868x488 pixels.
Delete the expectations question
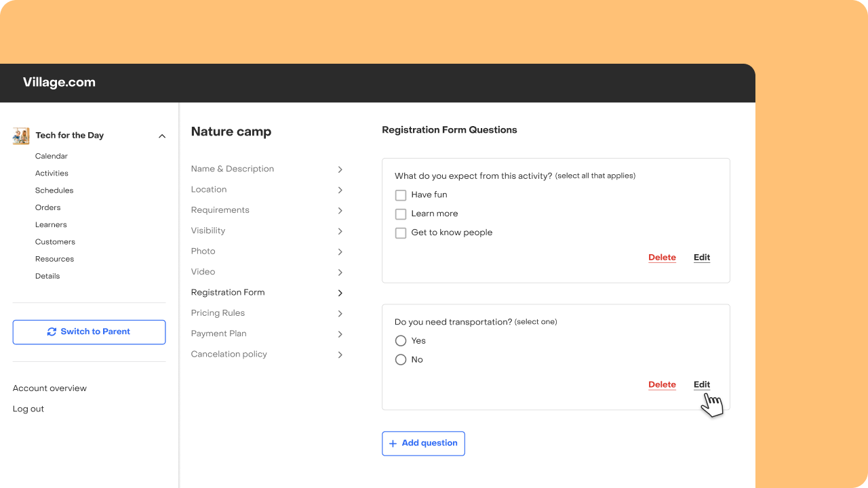click(662, 258)
